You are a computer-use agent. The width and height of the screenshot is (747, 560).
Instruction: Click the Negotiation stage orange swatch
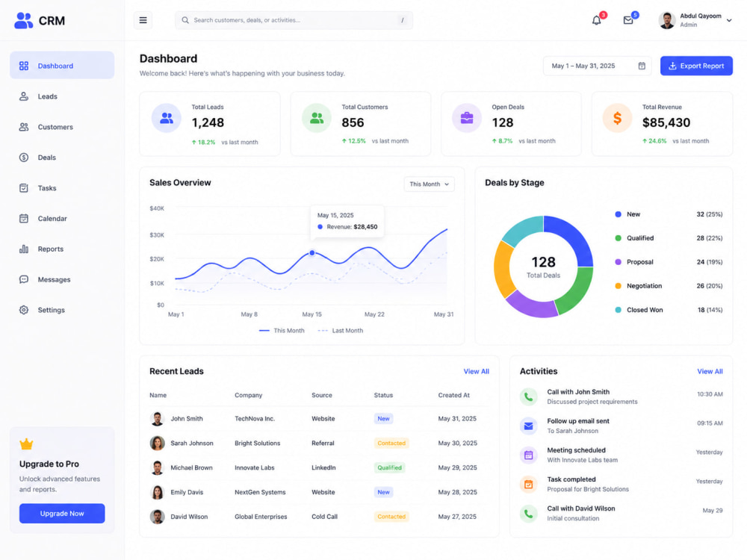click(x=618, y=286)
